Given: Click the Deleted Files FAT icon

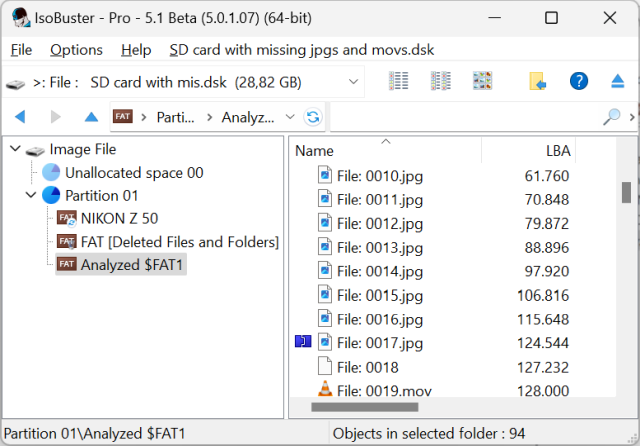Looking at the screenshot, I should tap(66, 242).
